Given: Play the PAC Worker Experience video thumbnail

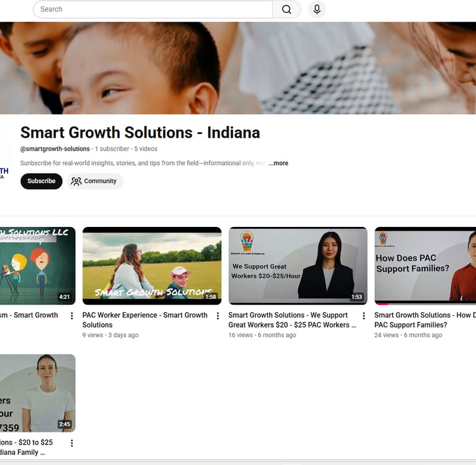Looking at the screenshot, I should point(152,266).
